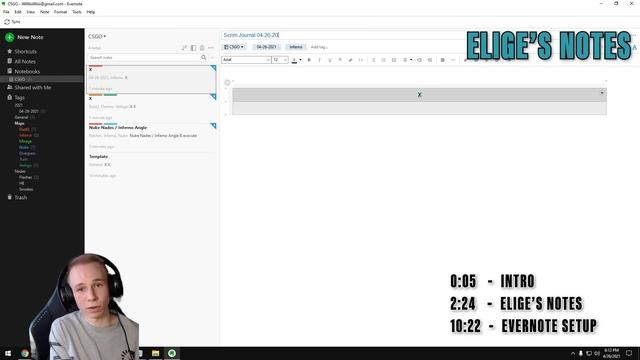Select the Flashes tag in the sidebar
The width and height of the screenshot is (640, 360).
tap(25, 178)
